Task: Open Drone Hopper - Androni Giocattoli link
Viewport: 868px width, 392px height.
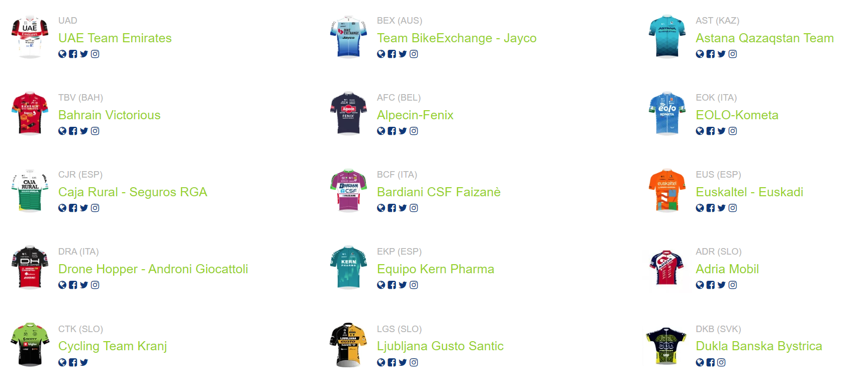Action: click(153, 269)
